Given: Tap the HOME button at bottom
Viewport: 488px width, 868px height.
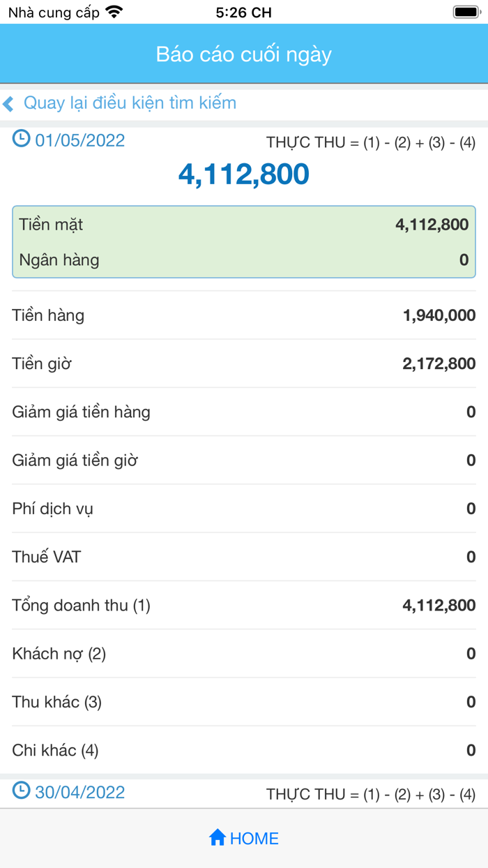Looking at the screenshot, I should point(244,837).
